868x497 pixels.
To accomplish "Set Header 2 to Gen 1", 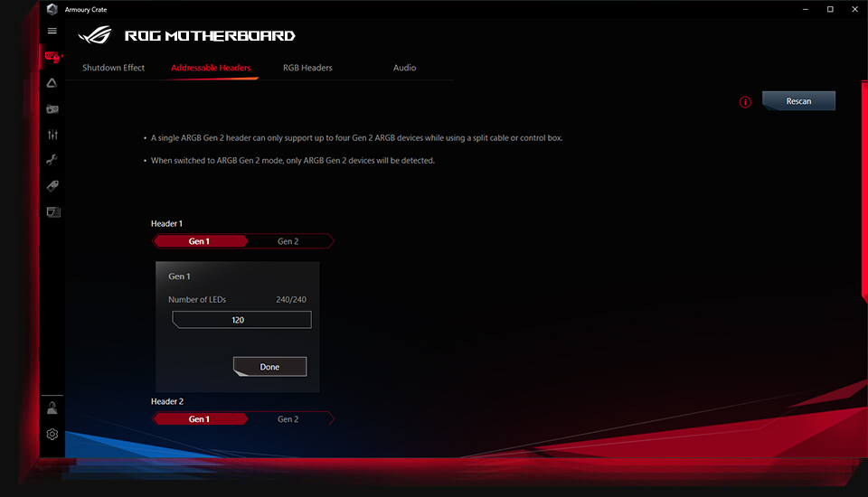I will point(199,419).
